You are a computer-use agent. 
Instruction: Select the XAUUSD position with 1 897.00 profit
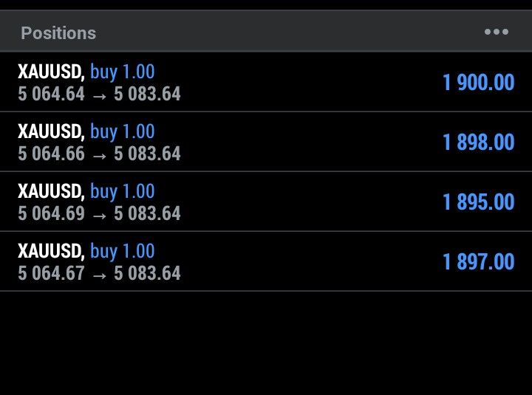[266, 261]
